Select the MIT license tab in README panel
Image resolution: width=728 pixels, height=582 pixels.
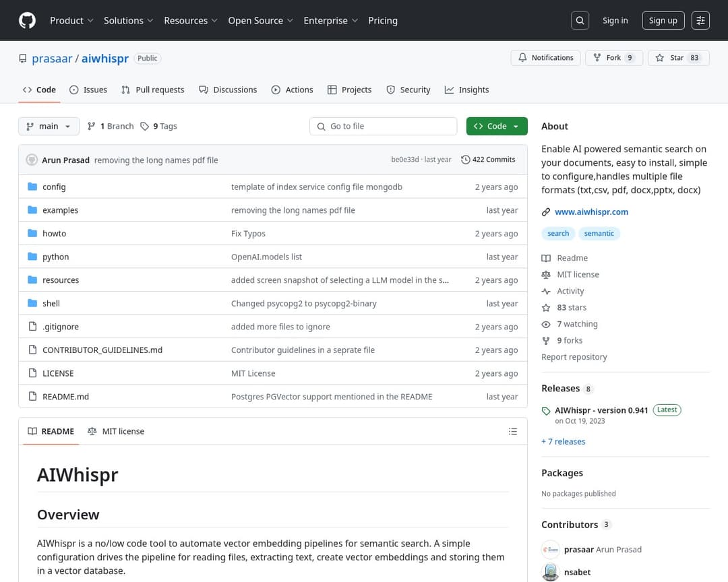pyautogui.click(x=116, y=431)
